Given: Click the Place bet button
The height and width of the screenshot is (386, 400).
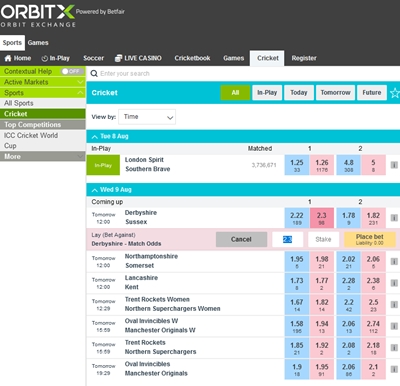Looking at the screenshot, I should pos(370,239).
